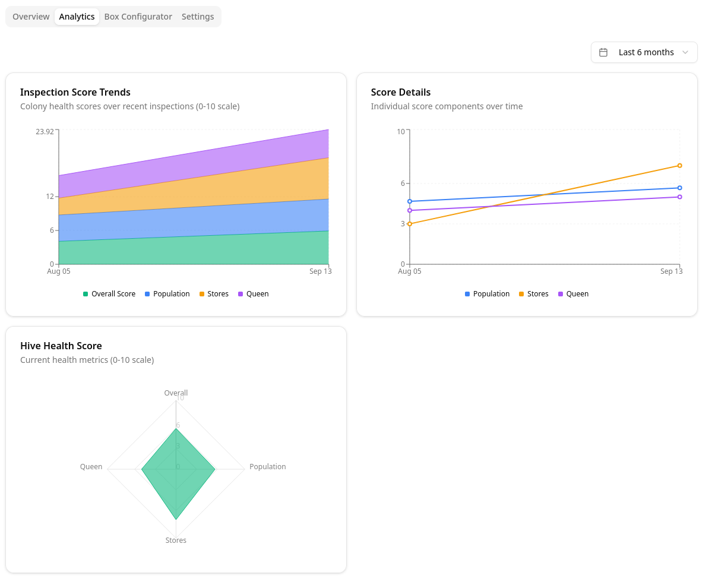Viewport: 712px width, 588px height.
Task: Click the Population marker at Aug 05
Action: click(410, 201)
